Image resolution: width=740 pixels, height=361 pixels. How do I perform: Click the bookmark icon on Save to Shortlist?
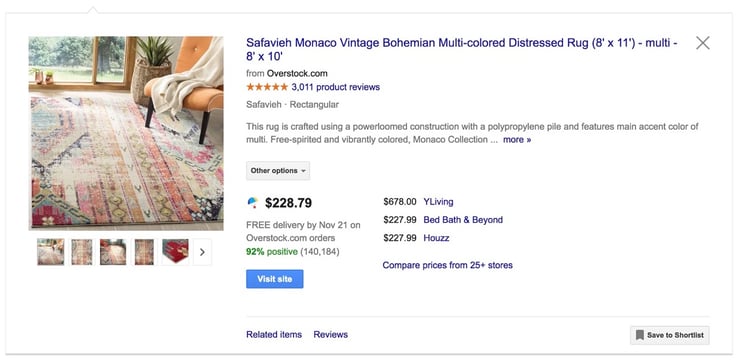639,335
